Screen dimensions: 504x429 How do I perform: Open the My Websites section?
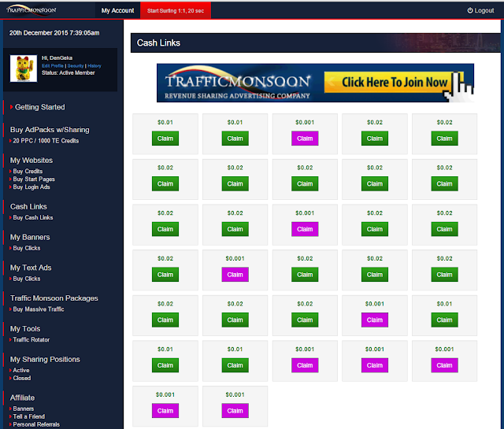tap(31, 160)
